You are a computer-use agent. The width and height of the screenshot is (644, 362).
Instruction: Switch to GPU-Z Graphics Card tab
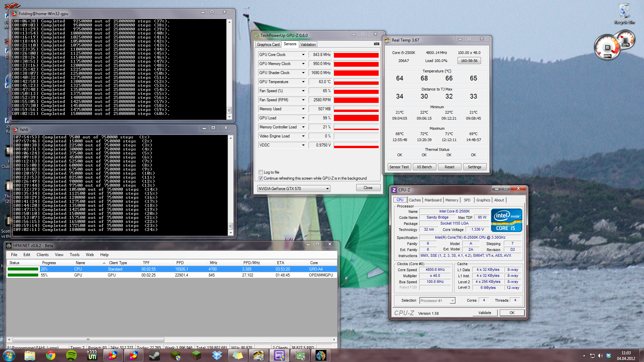(268, 45)
